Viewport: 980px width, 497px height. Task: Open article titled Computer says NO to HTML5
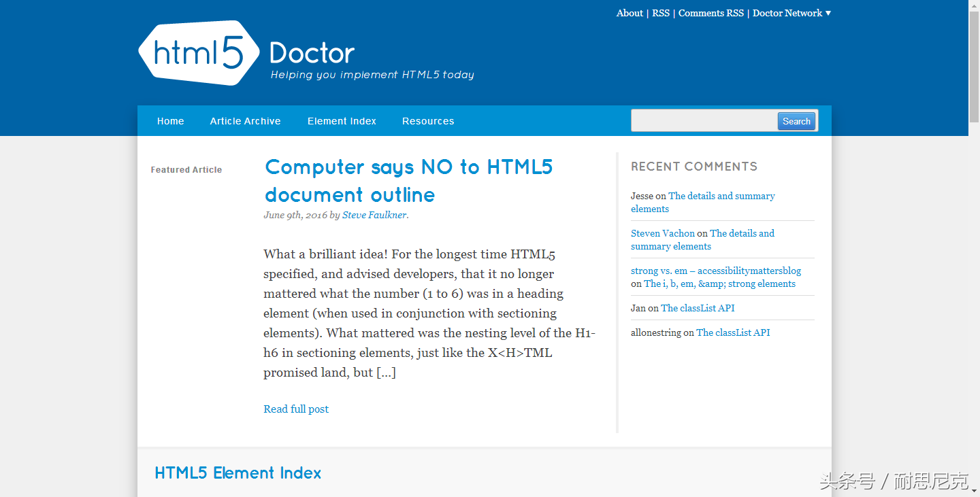pos(408,181)
